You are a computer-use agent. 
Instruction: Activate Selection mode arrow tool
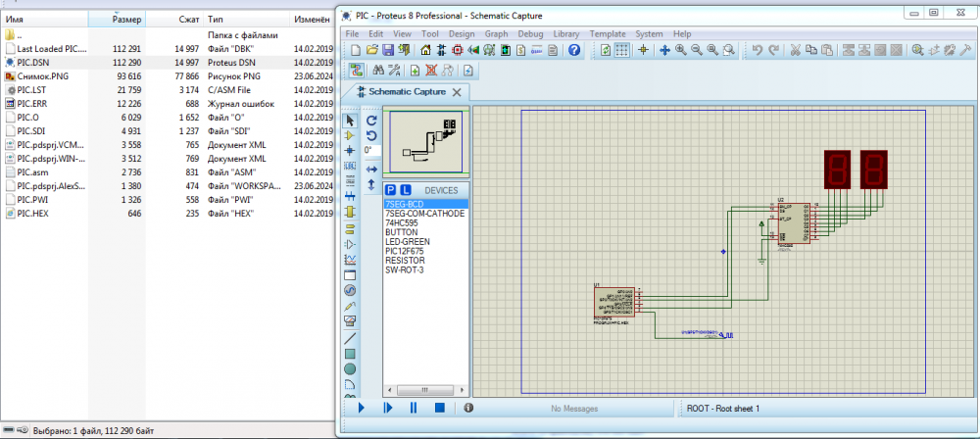[x=350, y=121]
